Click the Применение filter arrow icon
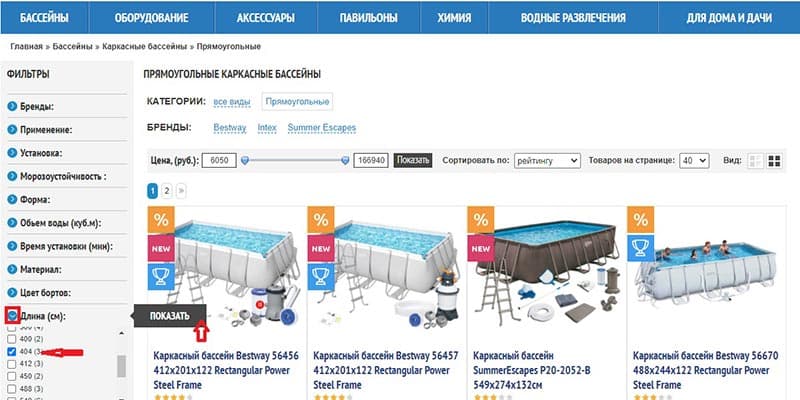 click(x=12, y=130)
